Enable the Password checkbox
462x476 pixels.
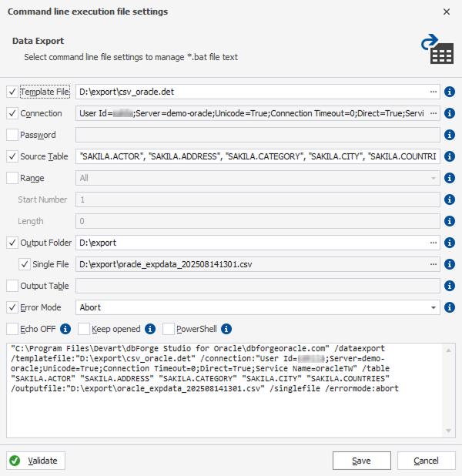click(12, 135)
